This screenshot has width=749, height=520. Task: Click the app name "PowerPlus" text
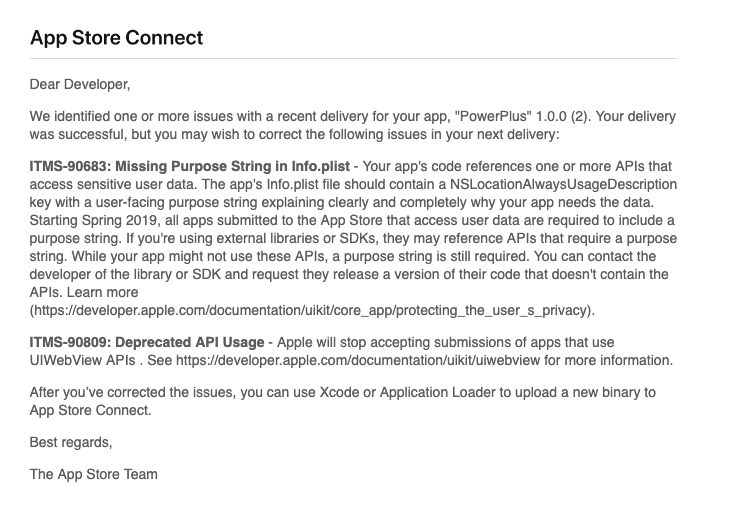pos(493,117)
